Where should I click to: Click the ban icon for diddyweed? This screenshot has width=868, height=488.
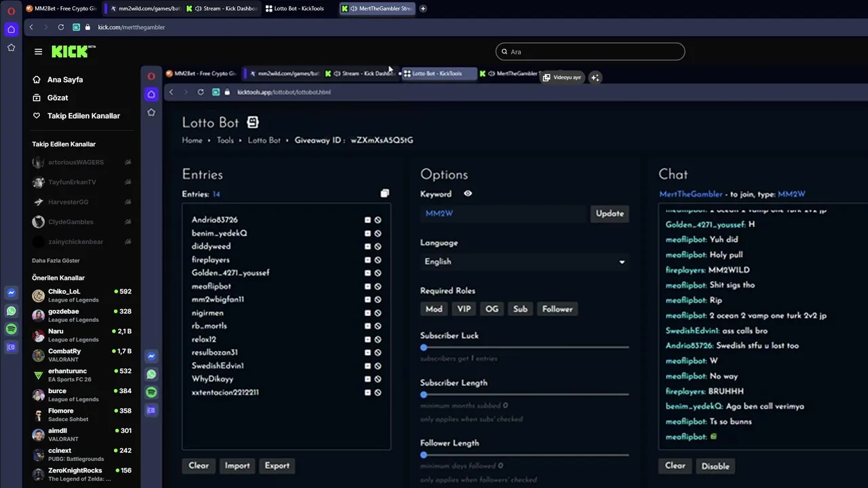click(378, 247)
